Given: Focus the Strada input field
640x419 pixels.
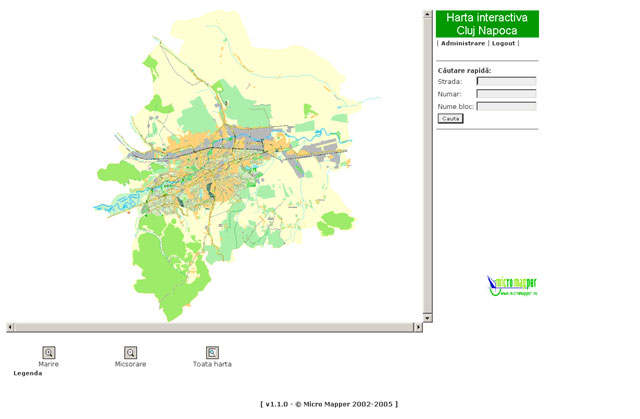Looking at the screenshot, I should point(506,82).
